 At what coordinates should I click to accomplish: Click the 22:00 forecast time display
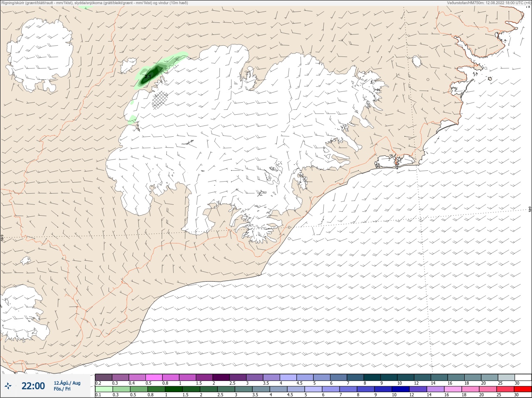tap(33, 386)
